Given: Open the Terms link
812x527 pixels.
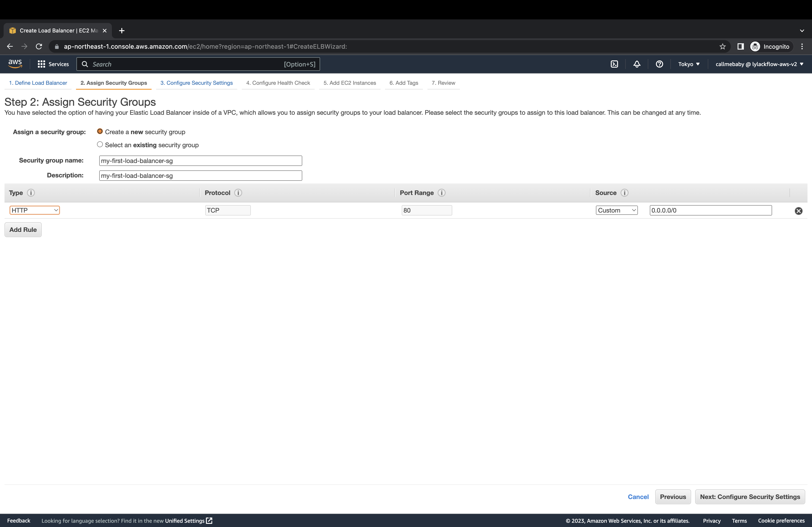Looking at the screenshot, I should pos(739,520).
